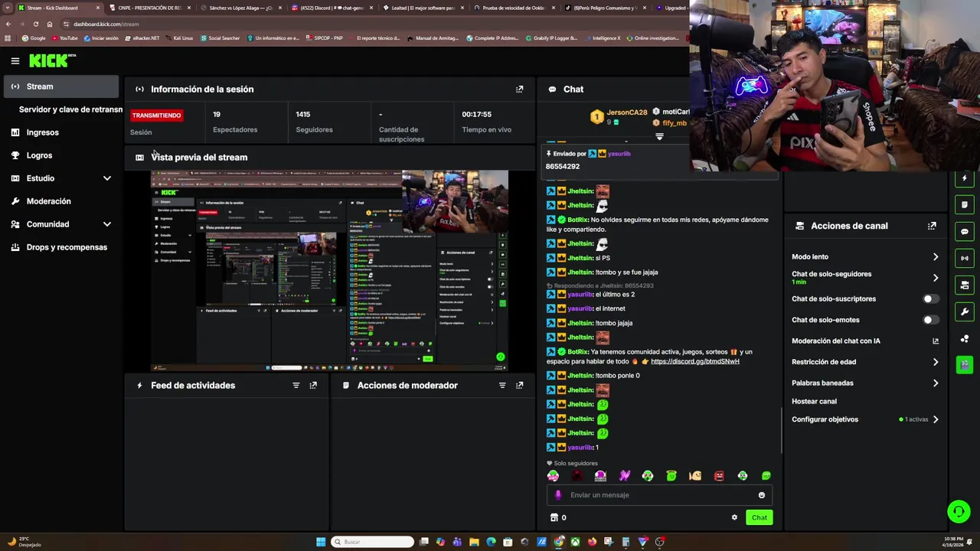Open Servidor y clave de retransmisión
Screen dimensions: 980x551
point(70,109)
